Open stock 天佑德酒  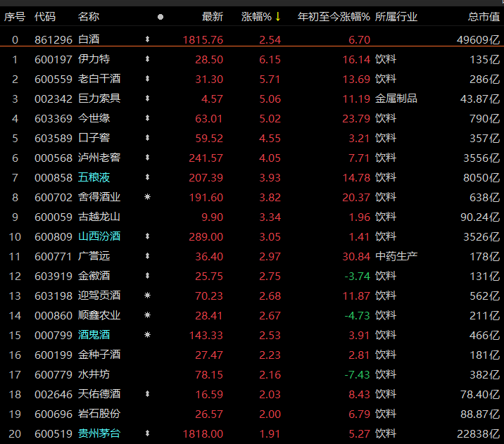click(99, 394)
